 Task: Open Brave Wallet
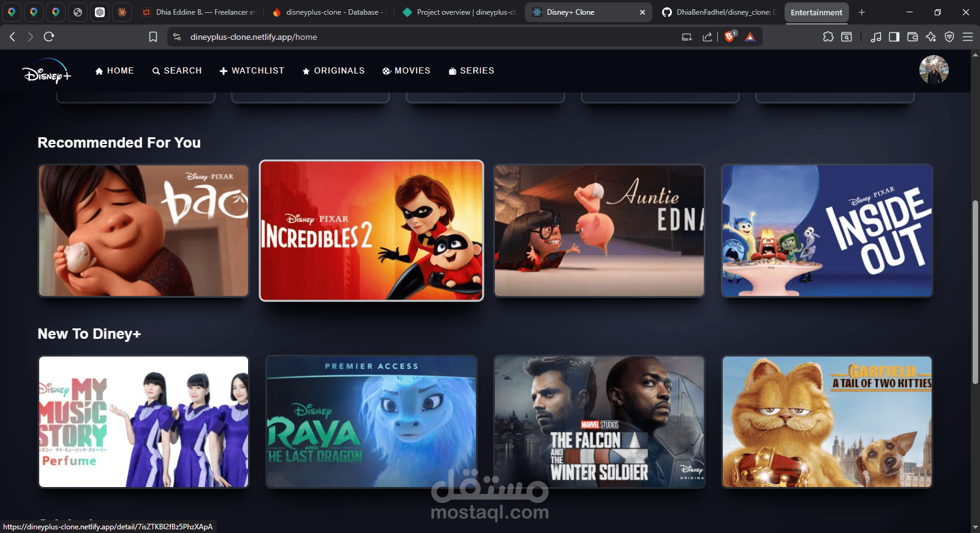coord(913,37)
